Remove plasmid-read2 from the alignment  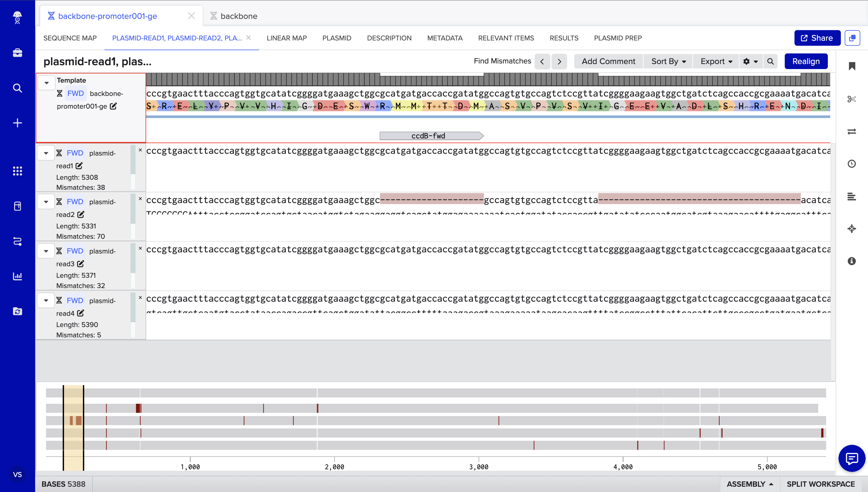pos(140,199)
